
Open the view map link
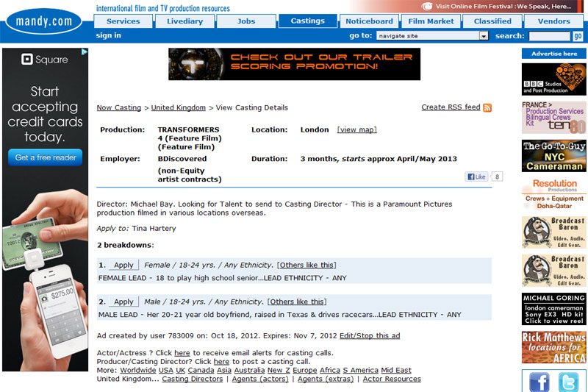click(356, 129)
